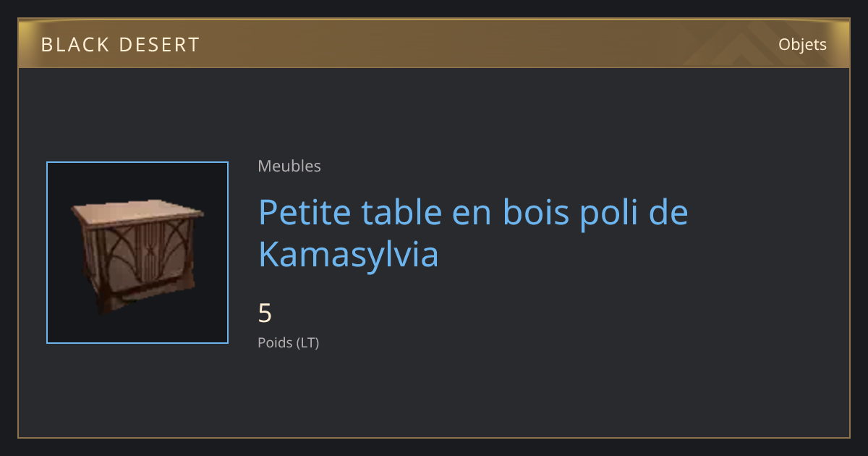Open the Petite table en bois poli title
The height and width of the screenshot is (456, 868).
(x=473, y=233)
